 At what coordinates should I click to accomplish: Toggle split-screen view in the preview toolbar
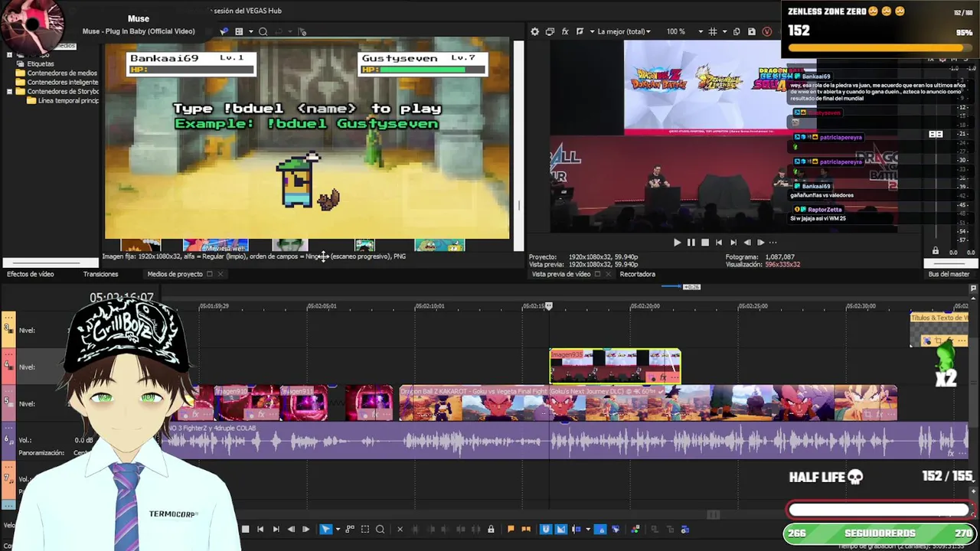pos(580,31)
